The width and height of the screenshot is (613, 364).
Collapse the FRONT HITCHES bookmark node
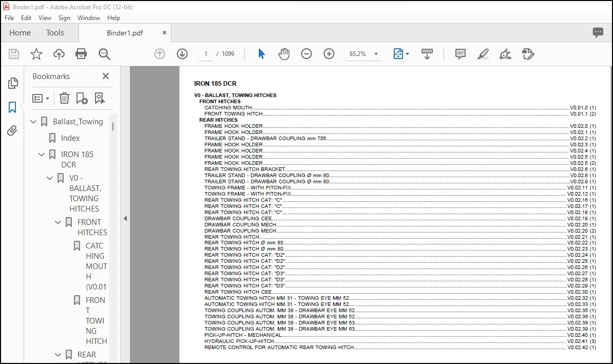tap(58, 222)
